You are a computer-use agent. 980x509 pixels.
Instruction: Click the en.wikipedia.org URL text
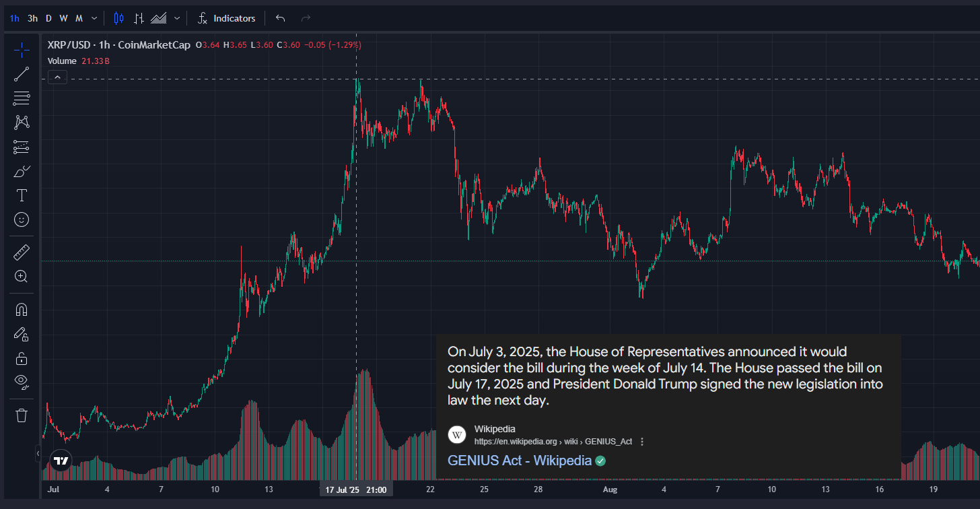(553, 442)
